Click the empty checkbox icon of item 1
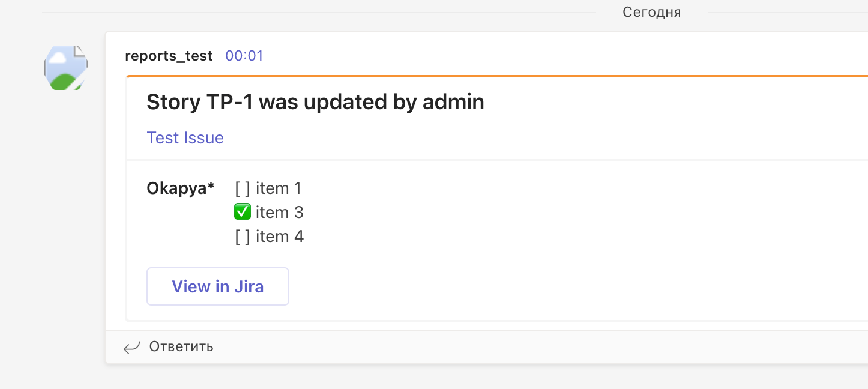The image size is (868, 389). [241, 188]
